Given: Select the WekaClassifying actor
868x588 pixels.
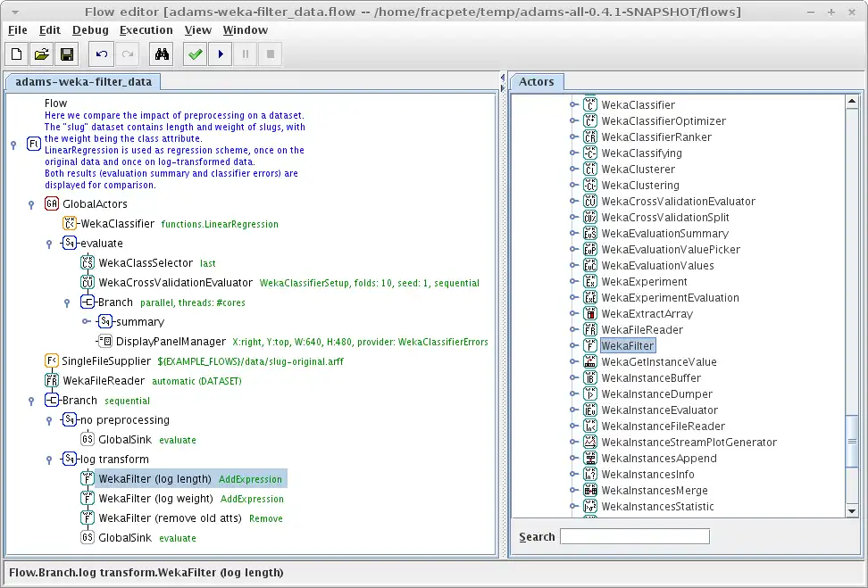Looking at the screenshot, I should 641,153.
